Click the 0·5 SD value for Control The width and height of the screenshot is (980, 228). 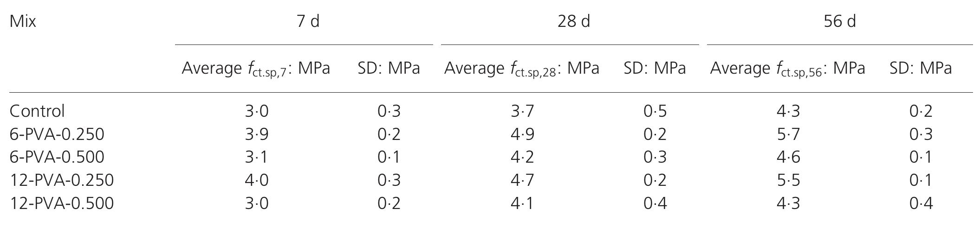pos(655,111)
